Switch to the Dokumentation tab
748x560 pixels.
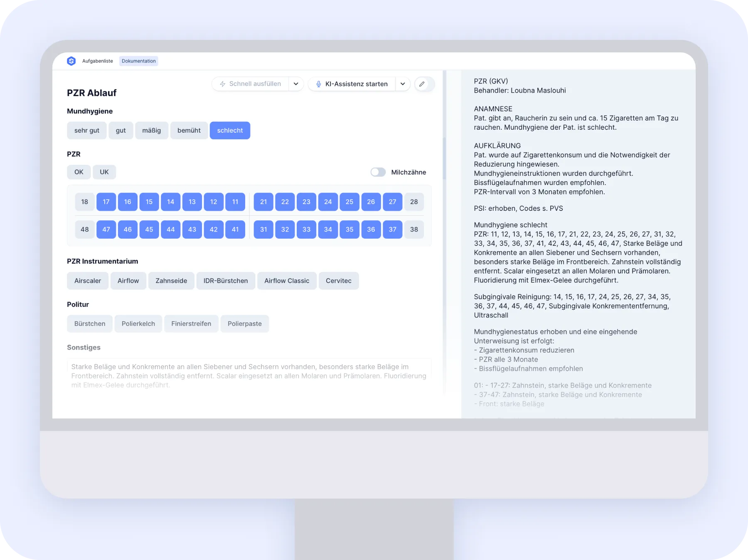[x=138, y=61]
